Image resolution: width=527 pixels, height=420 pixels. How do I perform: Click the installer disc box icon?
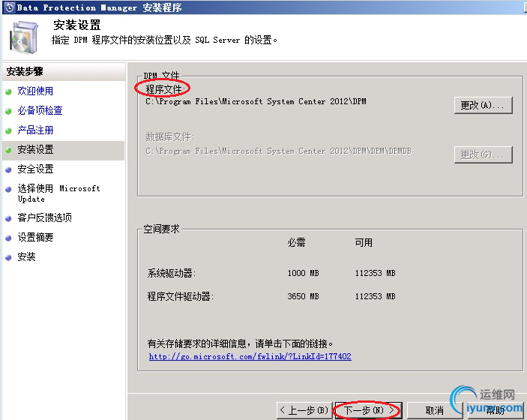[x=23, y=37]
